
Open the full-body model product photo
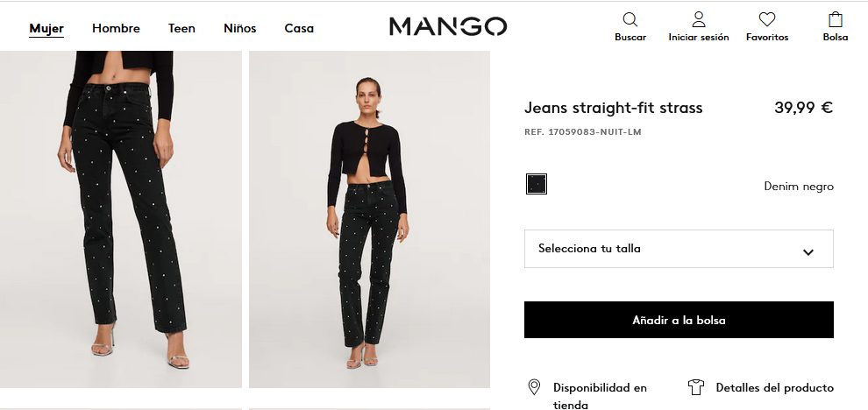369,219
